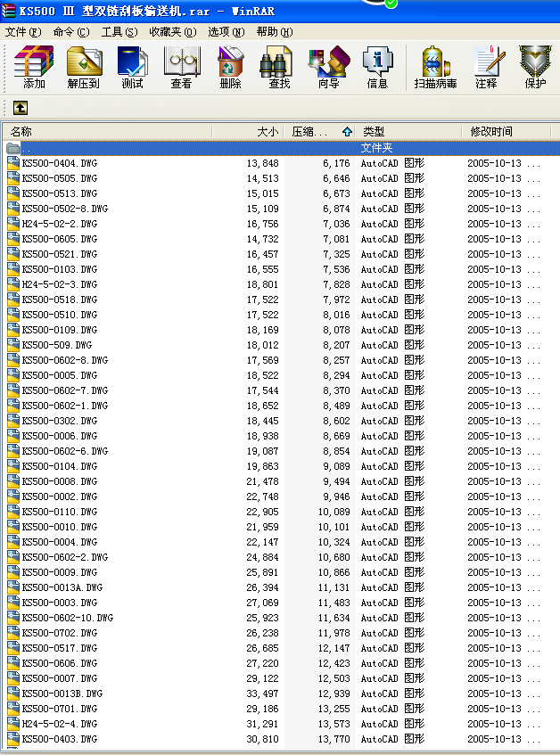Screen dimensions: 560x755
Task: Select file KS500-0602-6.DWG
Action: click(x=64, y=451)
